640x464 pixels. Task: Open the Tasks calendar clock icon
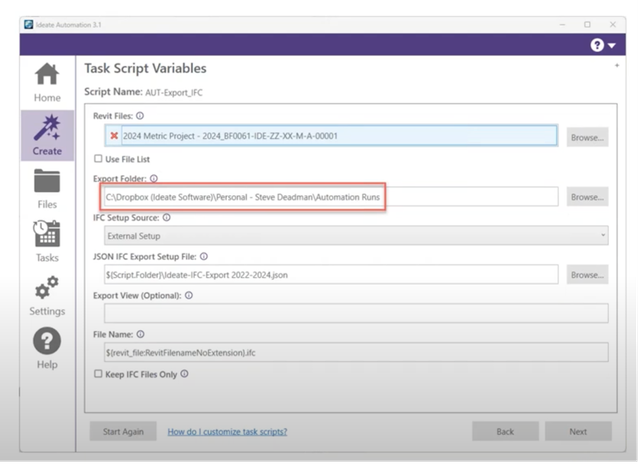[46, 241]
